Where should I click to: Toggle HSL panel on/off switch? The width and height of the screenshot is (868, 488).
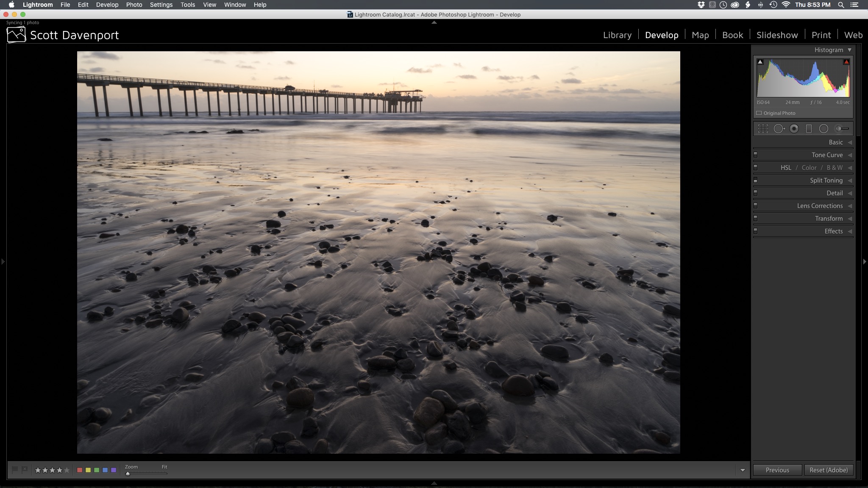pyautogui.click(x=755, y=168)
